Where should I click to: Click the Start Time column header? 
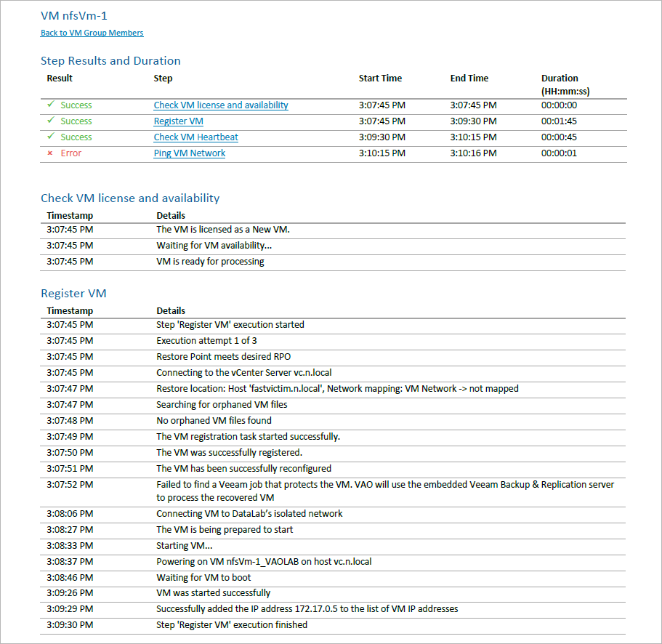pos(380,78)
